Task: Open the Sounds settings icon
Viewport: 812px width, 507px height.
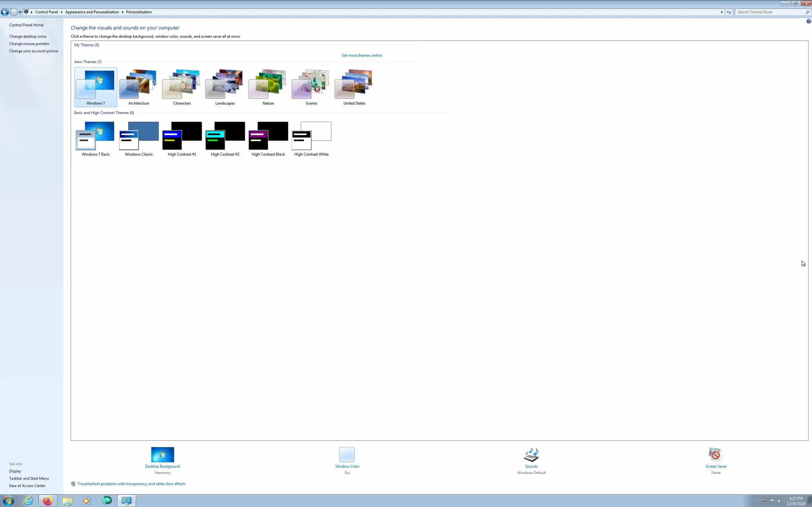Action: click(x=531, y=455)
